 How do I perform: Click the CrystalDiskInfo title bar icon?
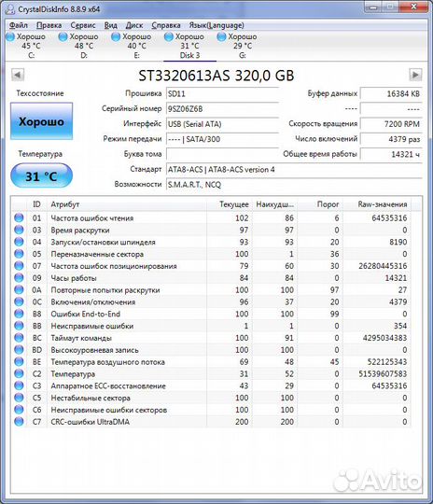(9, 9)
